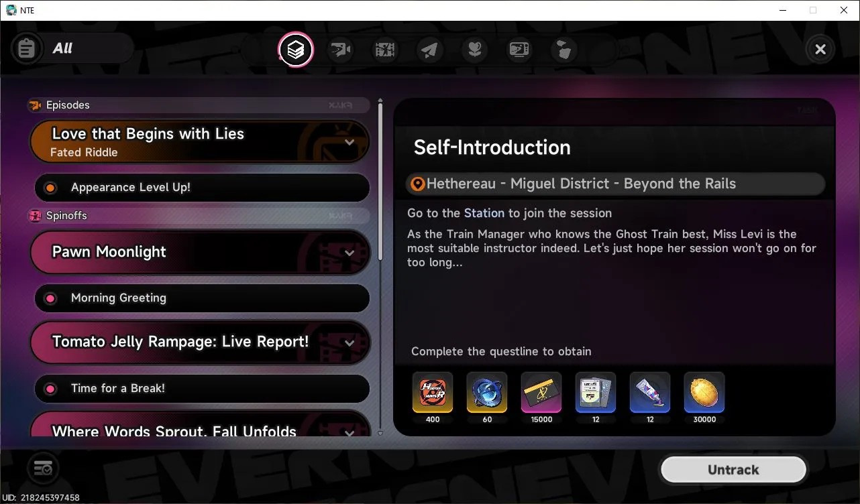Click the Spinoffs category icon
Image resolution: width=860 pixels, height=504 pixels.
pos(35,216)
